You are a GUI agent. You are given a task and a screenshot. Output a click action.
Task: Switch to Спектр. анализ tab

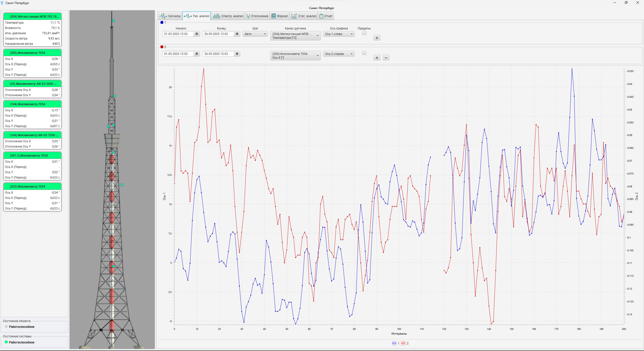pyautogui.click(x=228, y=16)
